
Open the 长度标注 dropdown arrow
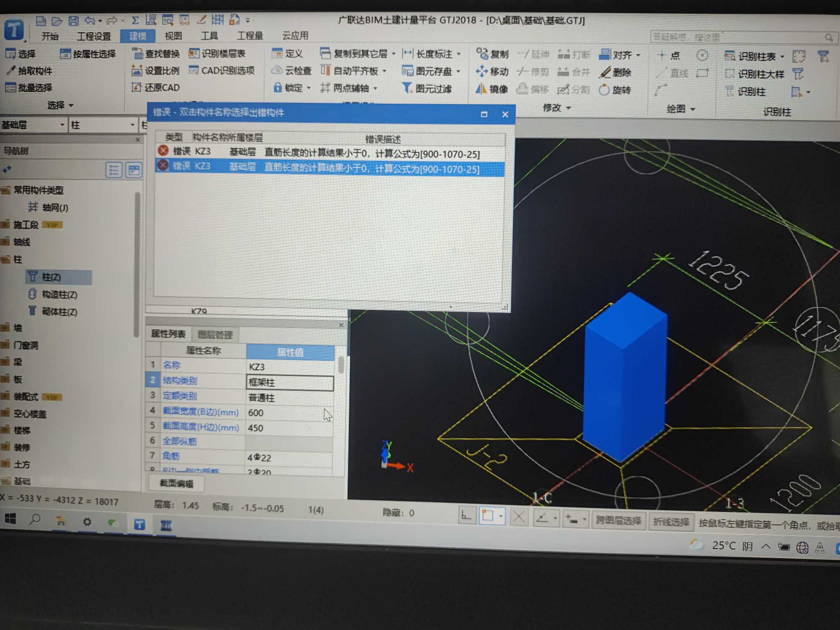459,54
